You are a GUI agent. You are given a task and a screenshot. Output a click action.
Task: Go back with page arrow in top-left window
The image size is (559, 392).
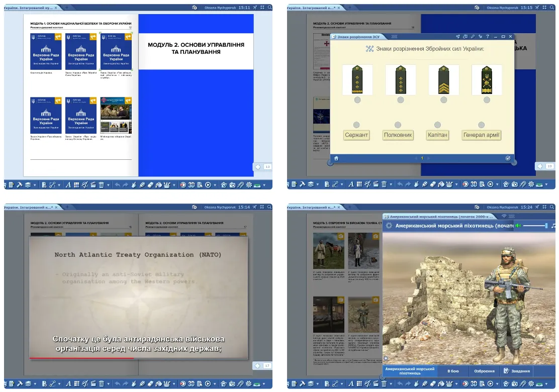point(258,166)
